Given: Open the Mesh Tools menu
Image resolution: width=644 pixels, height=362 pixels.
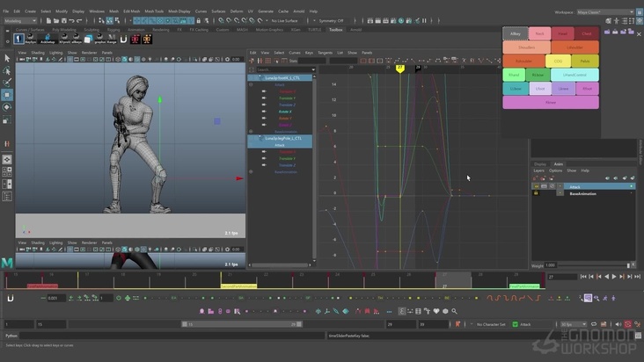Looking at the screenshot, I should point(153,11).
